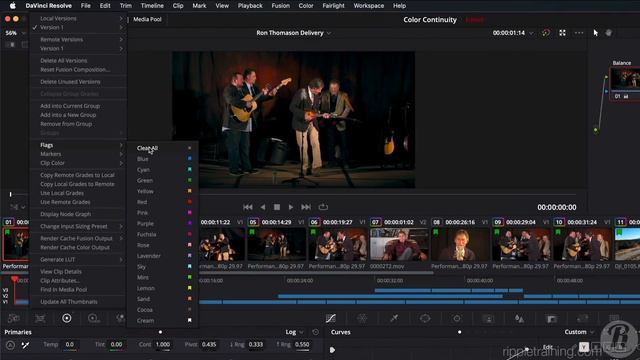The height and width of the screenshot is (360, 640).
Task: Toggle bypass color grades
Action: (546, 33)
